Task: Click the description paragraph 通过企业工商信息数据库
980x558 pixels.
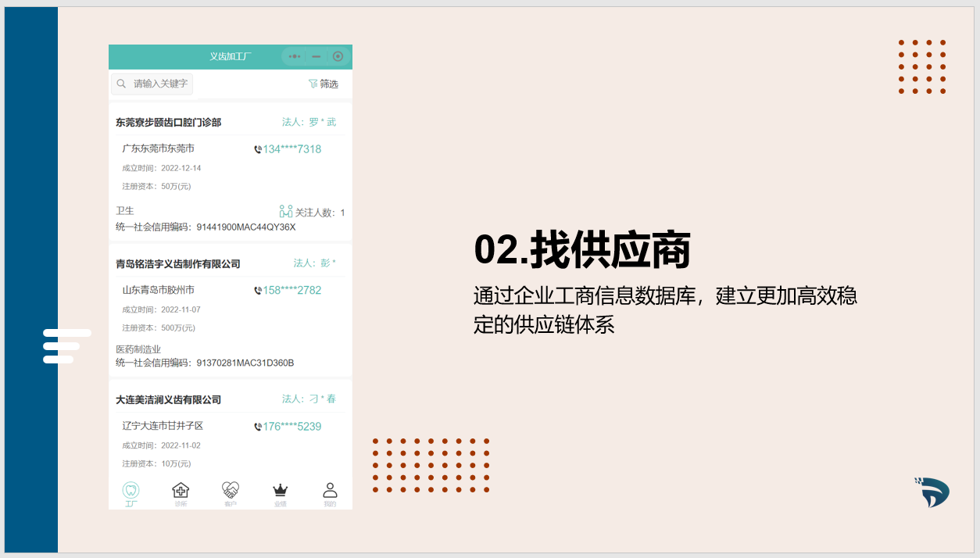Action: [x=665, y=310]
